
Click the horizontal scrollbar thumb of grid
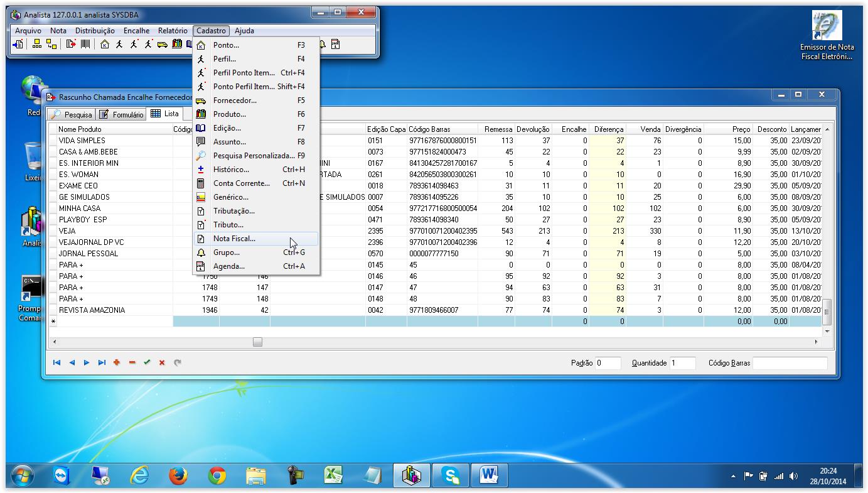point(257,342)
